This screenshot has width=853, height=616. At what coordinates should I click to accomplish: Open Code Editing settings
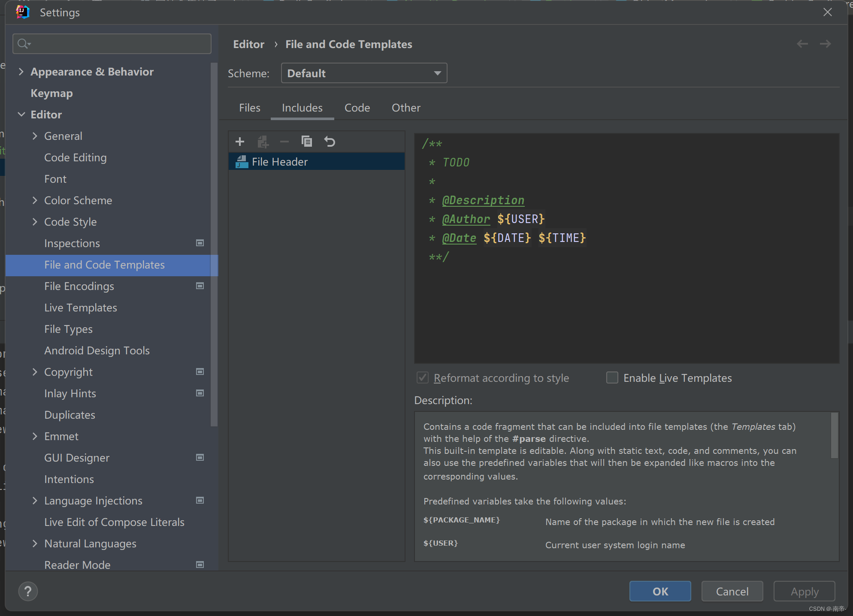pos(75,157)
